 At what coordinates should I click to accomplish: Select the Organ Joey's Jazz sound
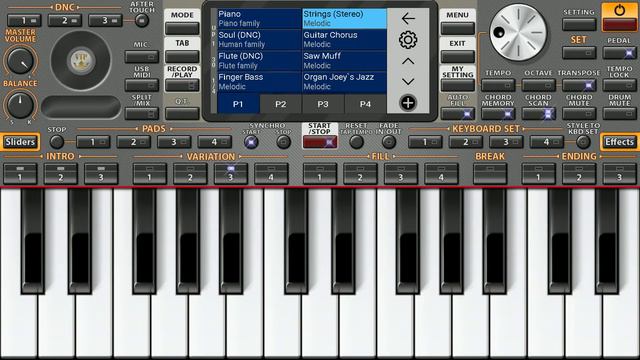(x=344, y=82)
